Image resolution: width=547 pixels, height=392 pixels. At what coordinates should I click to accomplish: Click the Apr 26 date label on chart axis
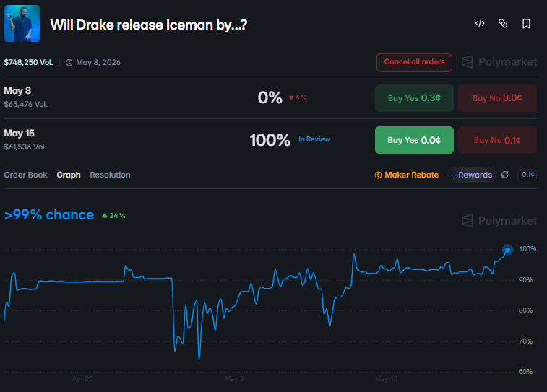(x=82, y=379)
